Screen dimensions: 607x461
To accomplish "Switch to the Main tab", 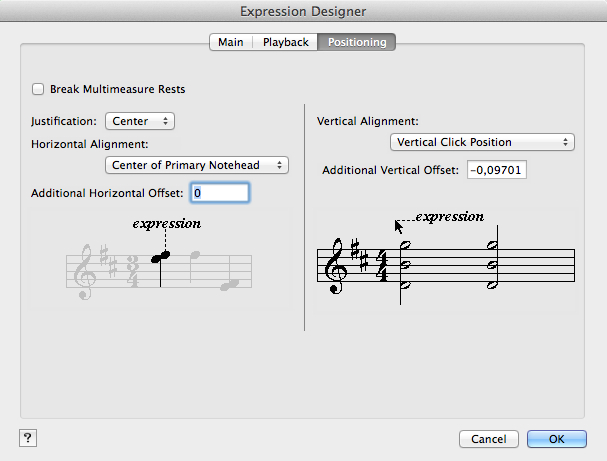I will [230, 42].
